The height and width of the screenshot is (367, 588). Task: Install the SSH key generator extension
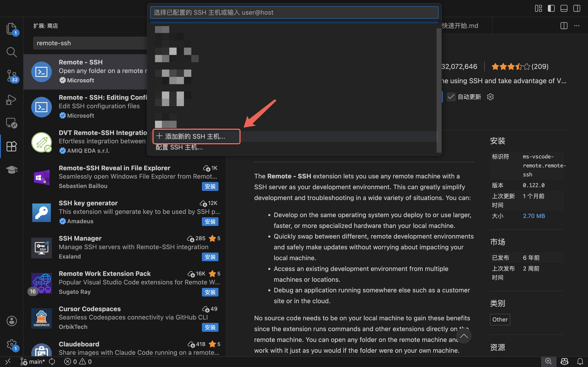tap(210, 222)
